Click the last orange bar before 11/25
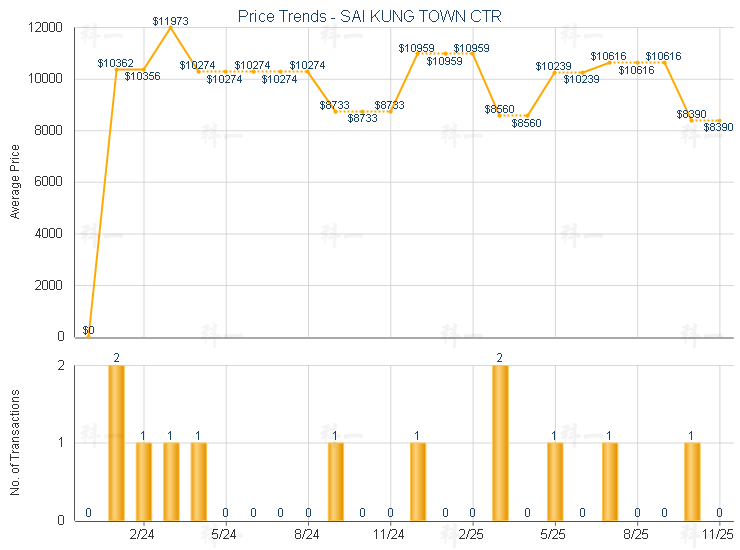This screenshot has width=740, height=550. pos(692,480)
